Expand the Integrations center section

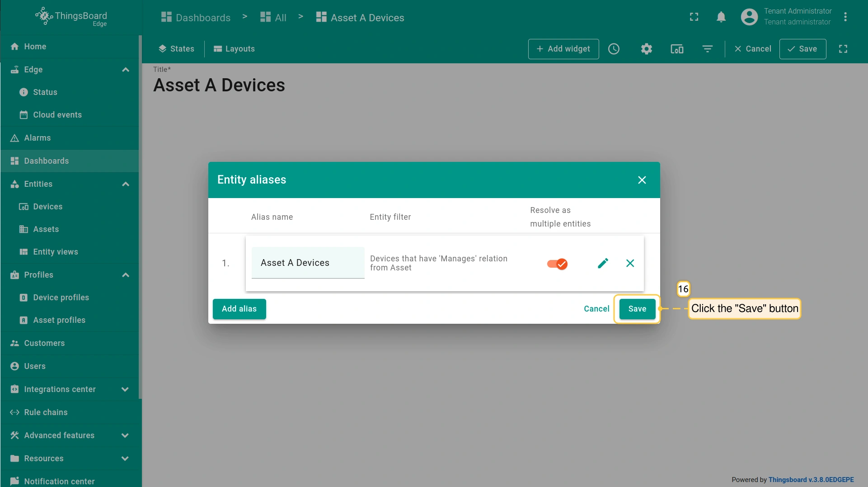click(x=125, y=389)
